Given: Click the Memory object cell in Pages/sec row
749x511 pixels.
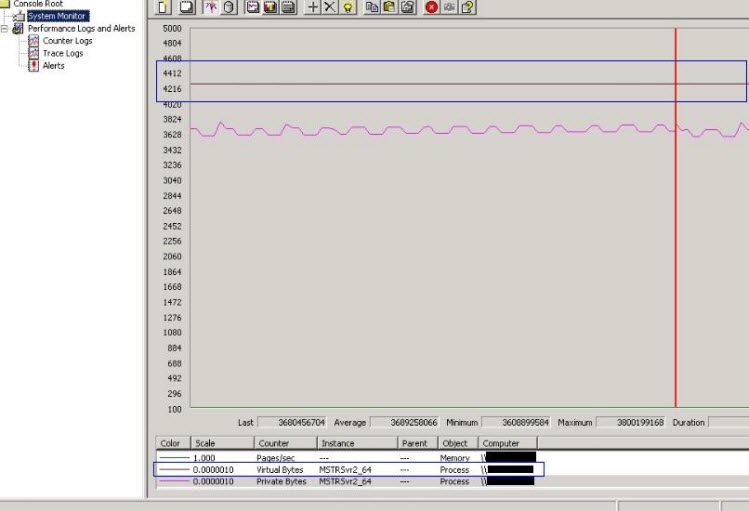Looking at the screenshot, I should [455, 458].
